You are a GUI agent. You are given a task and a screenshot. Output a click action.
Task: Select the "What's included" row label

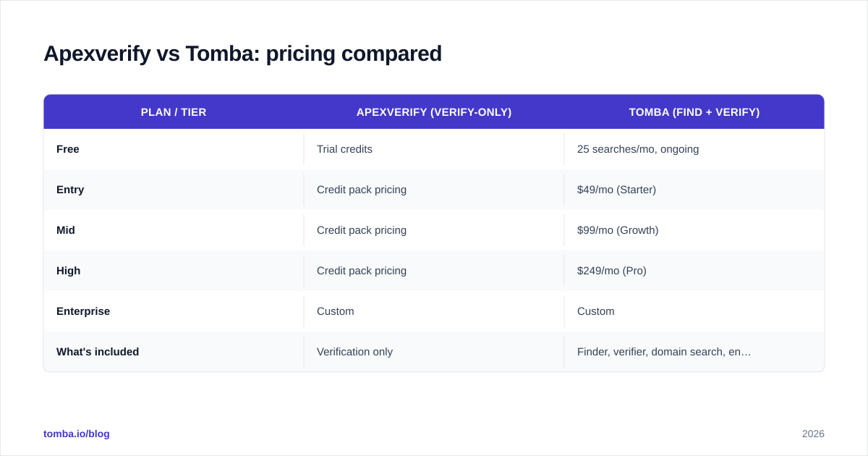[x=98, y=352]
